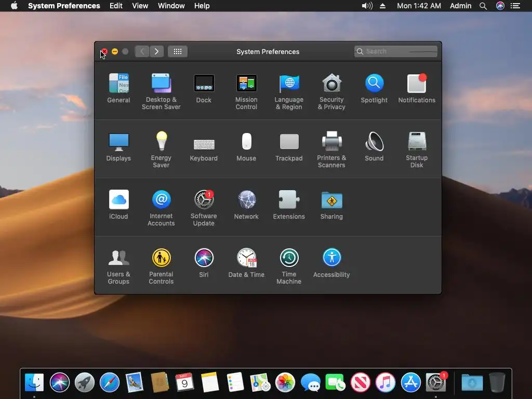Open Software Update preferences
This screenshot has width=532, height=399.
(204, 208)
